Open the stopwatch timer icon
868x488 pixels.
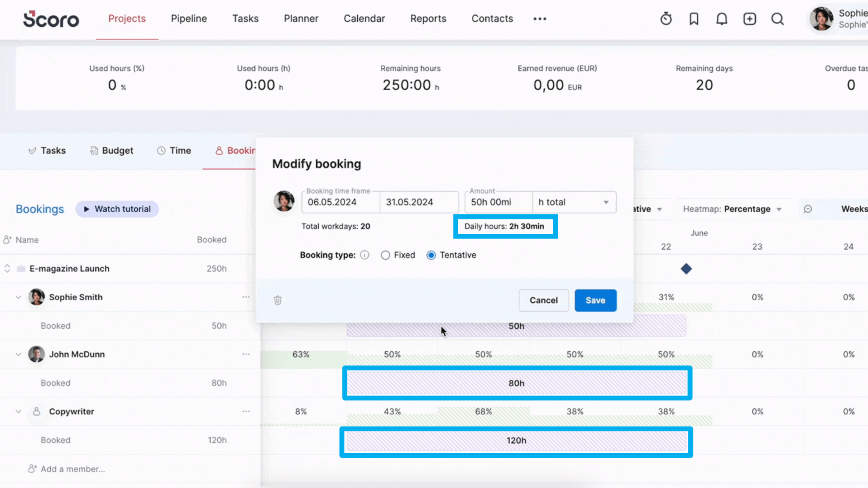click(666, 19)
